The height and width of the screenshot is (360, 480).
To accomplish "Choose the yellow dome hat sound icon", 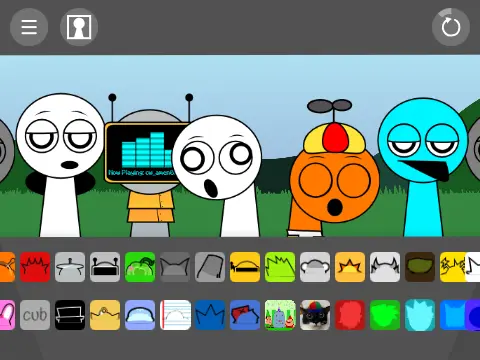I will [x=245, y=267].
